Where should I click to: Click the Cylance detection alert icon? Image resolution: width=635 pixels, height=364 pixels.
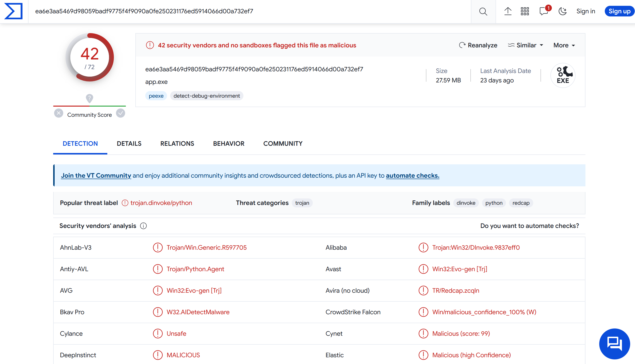click(x=158, y=334)
